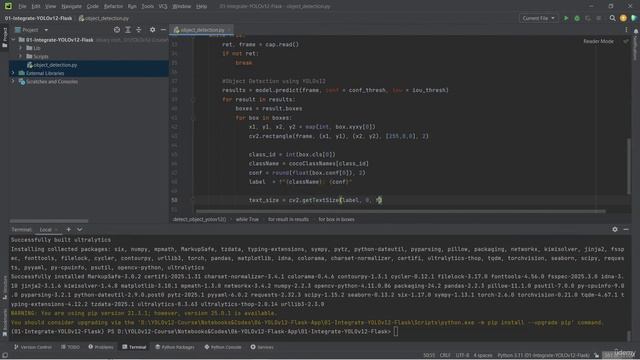The height and width of the screenshot is (360, 640).
Task: Open Project panel gear options
Action: (x=152, y=30)
